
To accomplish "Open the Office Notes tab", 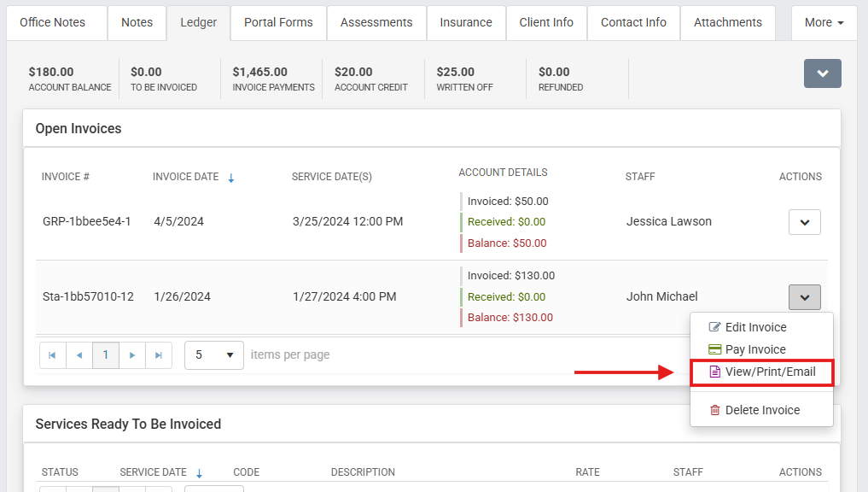I will point(56,23).
